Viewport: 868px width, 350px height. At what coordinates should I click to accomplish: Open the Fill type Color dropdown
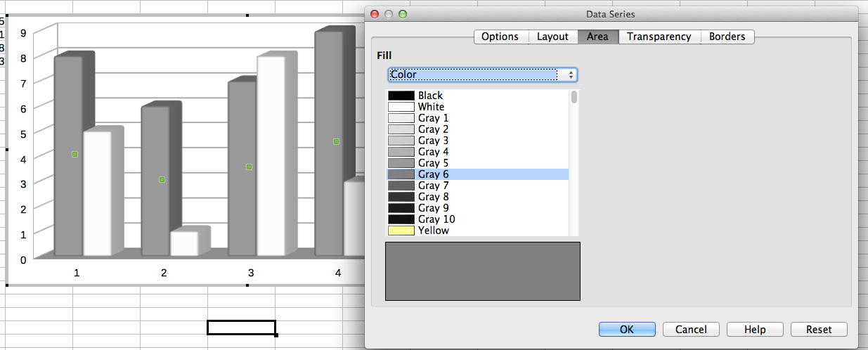(482, 74)
